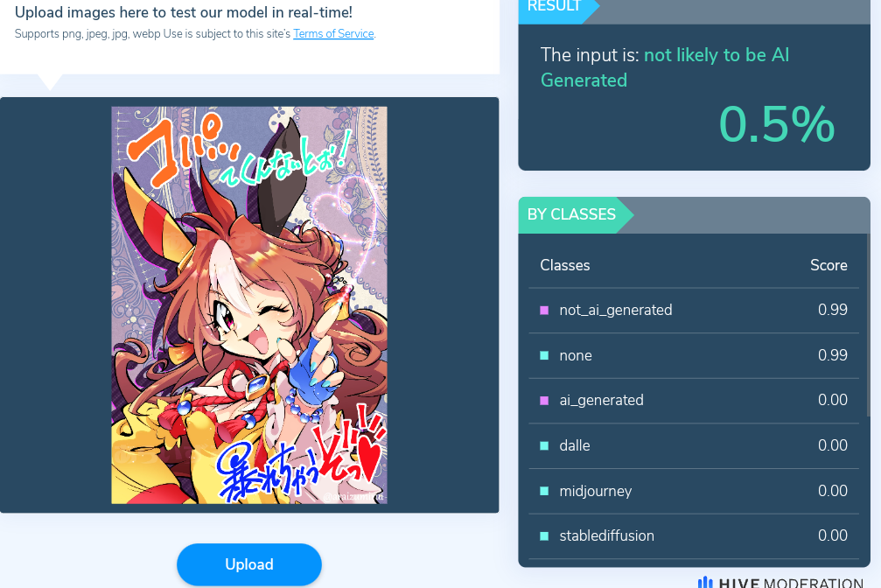The height and width of the screenshot is (588, 881).
Task: Click the pink swatch beside ai_generated
Action: [x=544, y=400]
